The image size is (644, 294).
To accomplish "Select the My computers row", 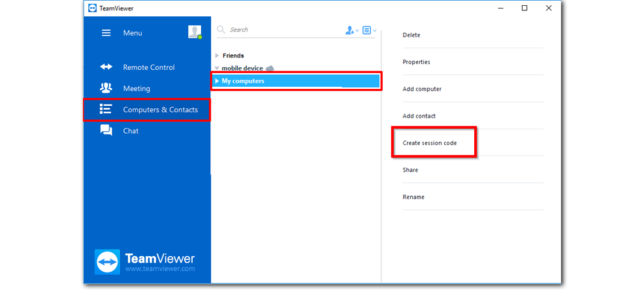I will coord(297,81).
